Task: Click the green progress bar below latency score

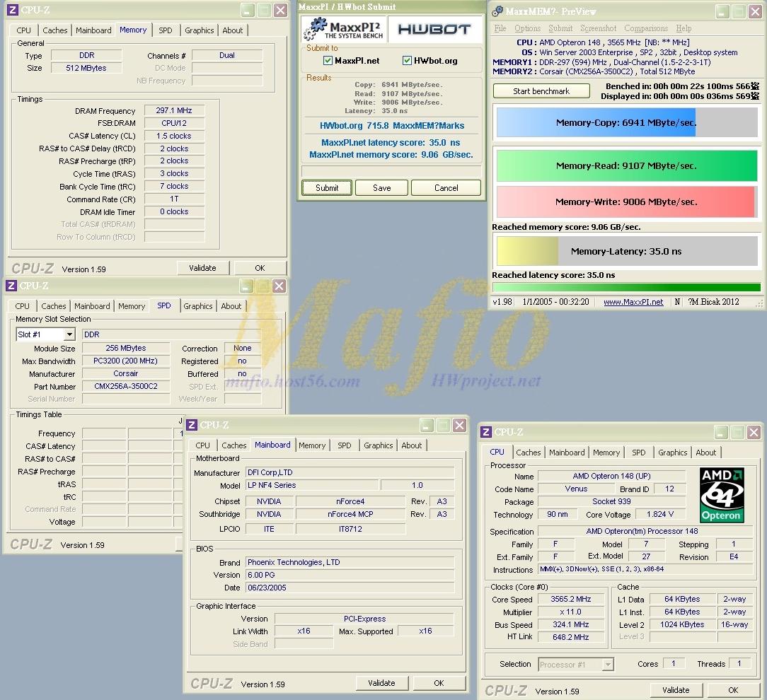Action: tap(627, 288)
